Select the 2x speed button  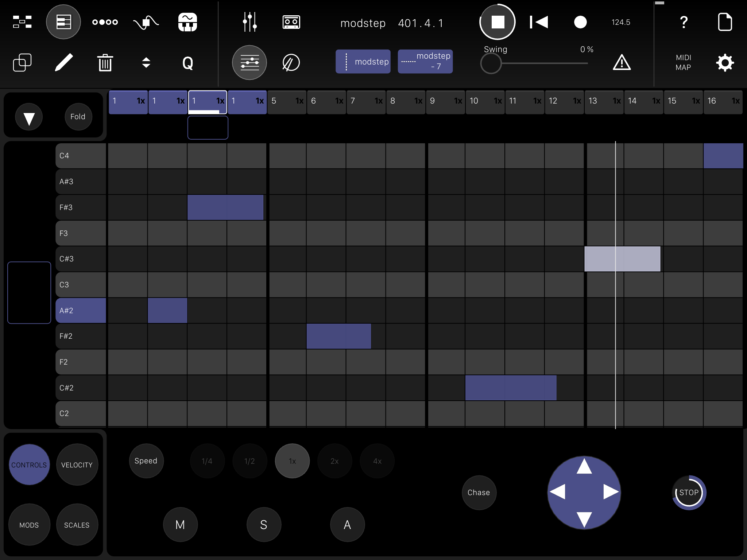(x=334, y=461)
